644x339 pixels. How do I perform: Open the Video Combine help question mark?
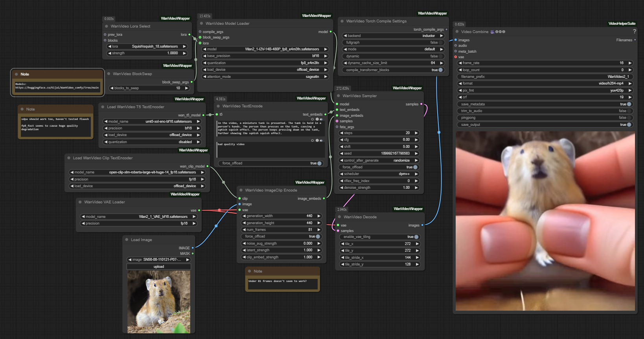[634, 31]
